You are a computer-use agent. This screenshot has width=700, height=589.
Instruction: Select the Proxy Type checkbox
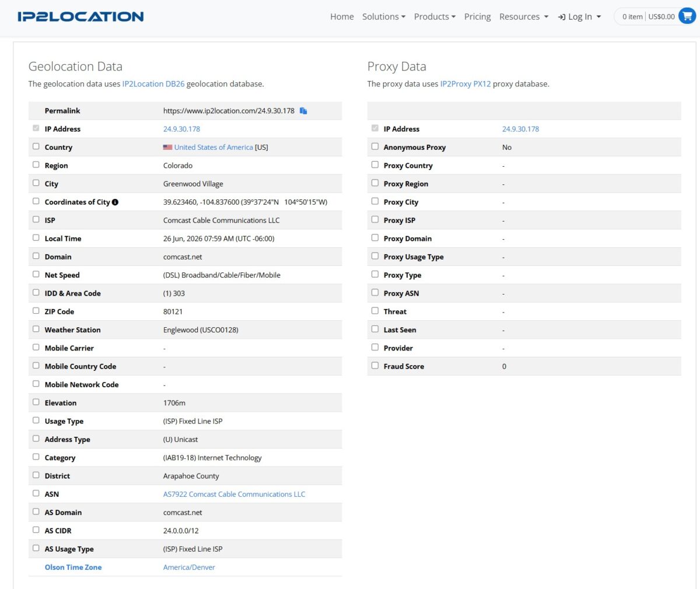click(375, 274)
